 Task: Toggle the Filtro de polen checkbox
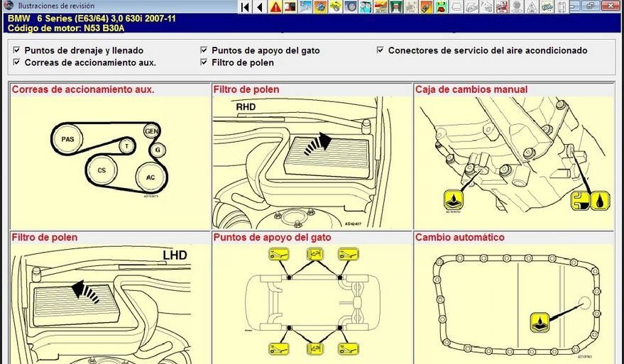pyautogui.click(x=204, y=62)
